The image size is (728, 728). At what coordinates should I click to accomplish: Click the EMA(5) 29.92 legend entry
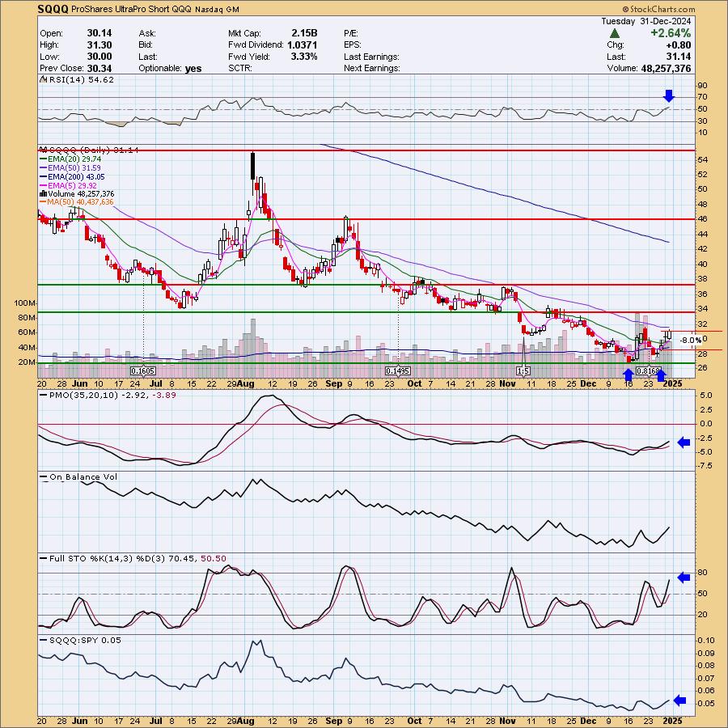pyautogui.click(x=68, y=186)
